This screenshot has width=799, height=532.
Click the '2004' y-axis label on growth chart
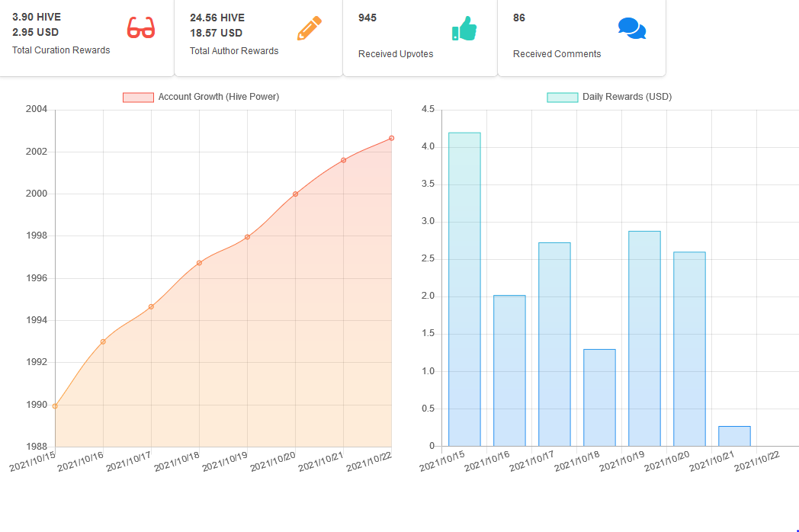(x=37, y=109)
